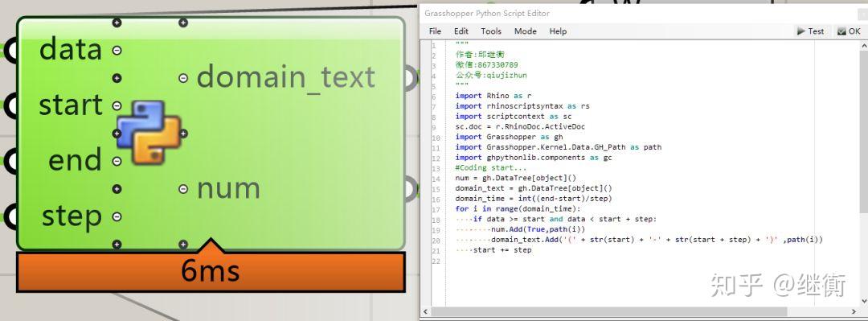The image size is (868, 321).
Task: Insert output parameter between domain_text and num
Action: 183,134
